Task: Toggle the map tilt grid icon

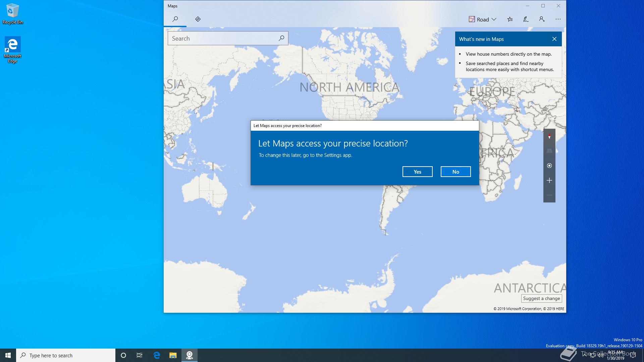Action: (x=549, y=151)
